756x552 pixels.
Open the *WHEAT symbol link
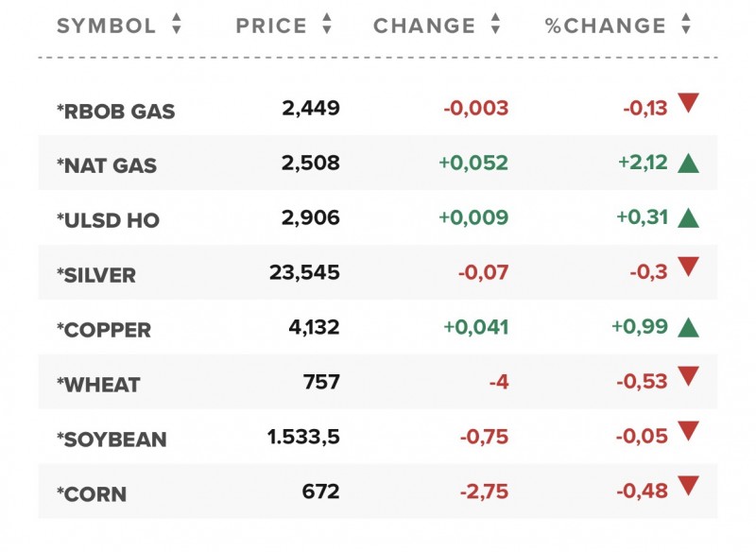click(x=98, y=385)
